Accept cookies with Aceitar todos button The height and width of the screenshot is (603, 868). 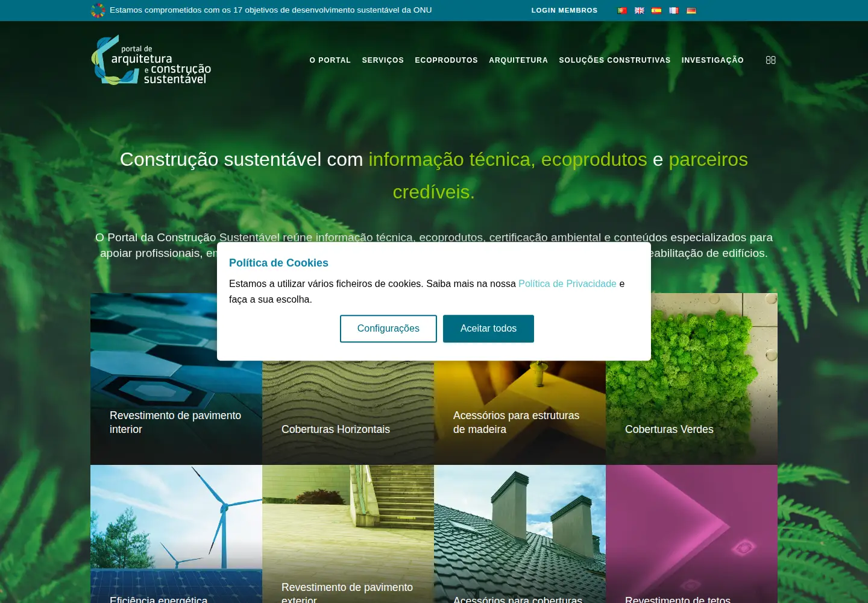488,329
